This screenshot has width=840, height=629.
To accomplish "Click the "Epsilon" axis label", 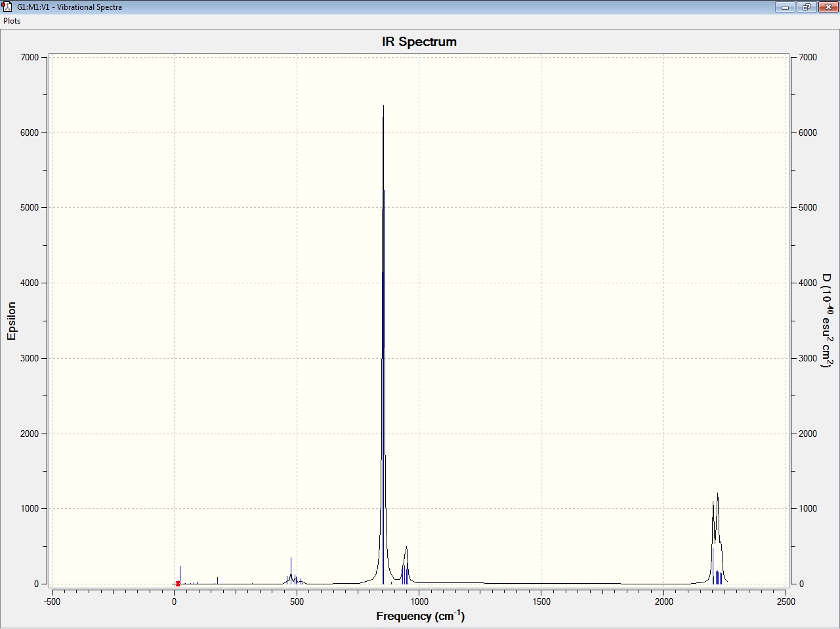I will click(12, 321).
